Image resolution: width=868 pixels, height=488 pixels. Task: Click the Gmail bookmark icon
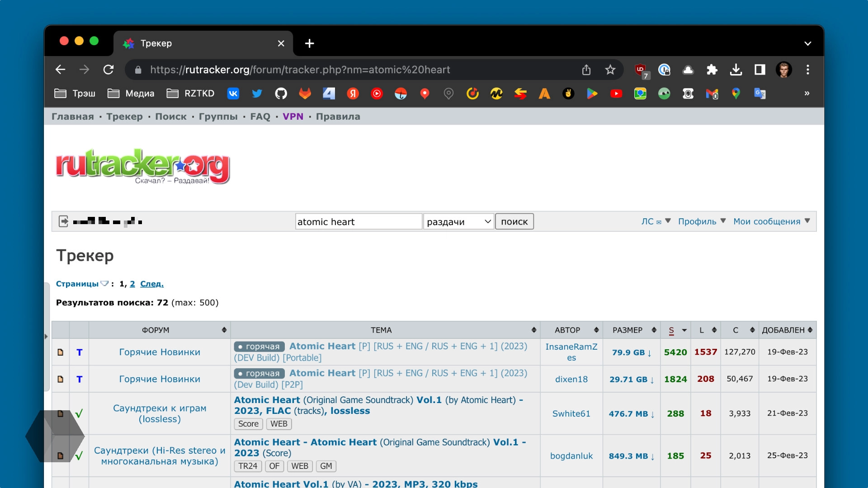tap(712, 94)
